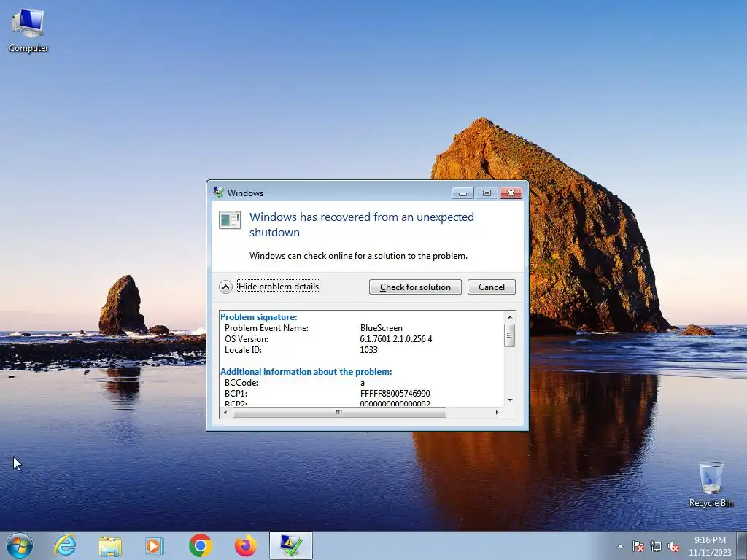Minimize the Windows recovery dialog
Screen dimensions: 747x560
[x=462, y=192]
